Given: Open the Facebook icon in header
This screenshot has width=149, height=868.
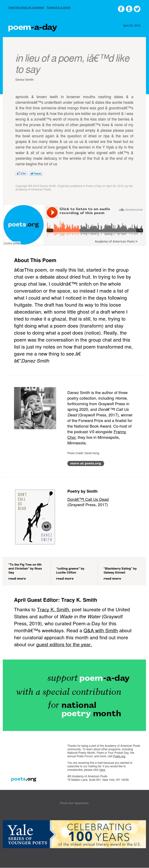Looking at the screenshot, I should (121, 9).
